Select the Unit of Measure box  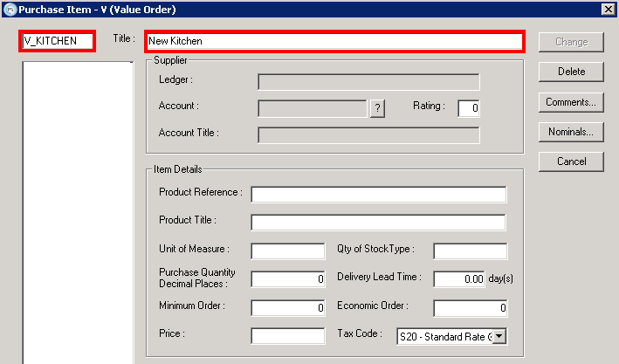(x=287, y=251)
